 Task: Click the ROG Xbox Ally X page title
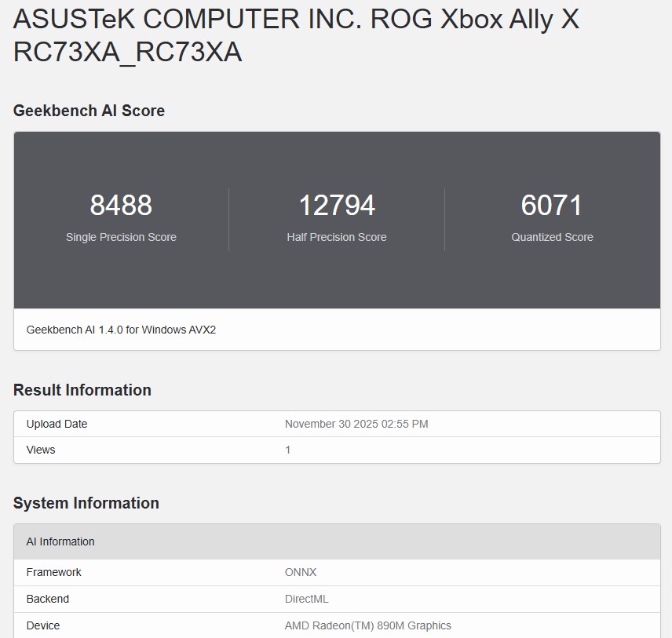click(x=294, y=35)
